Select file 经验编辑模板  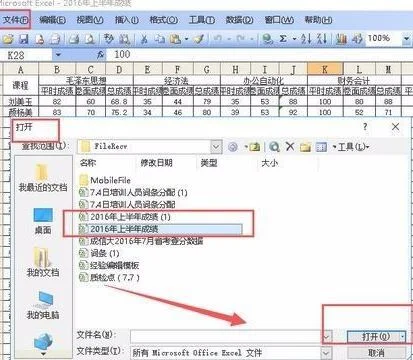pyautogui.click(x=109, y=265)
